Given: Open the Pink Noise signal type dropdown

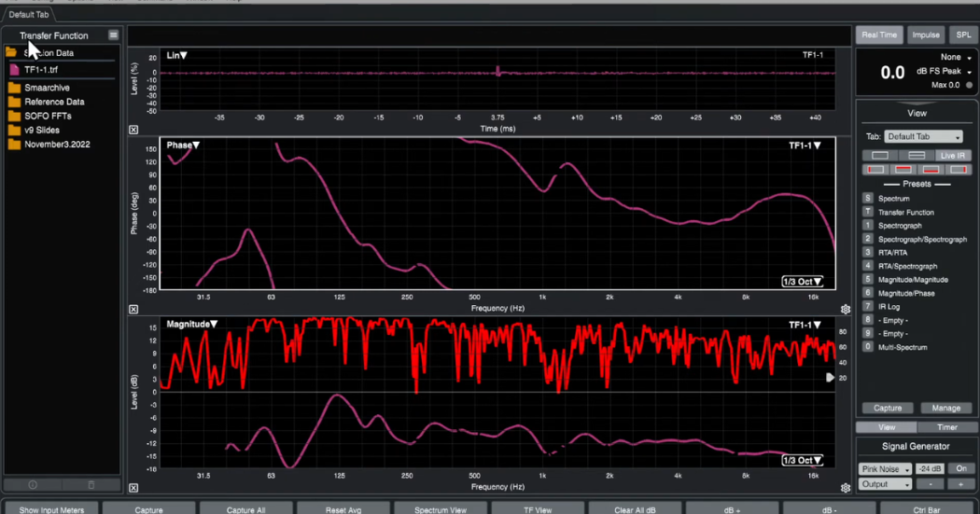Looking at the screenshot, I should (x=885, y=469).
